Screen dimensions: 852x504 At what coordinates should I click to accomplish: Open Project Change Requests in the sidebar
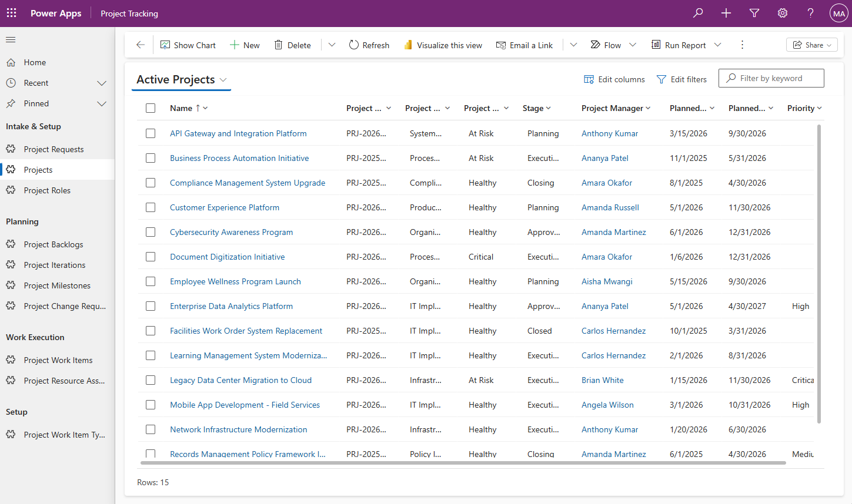[57, 306]
